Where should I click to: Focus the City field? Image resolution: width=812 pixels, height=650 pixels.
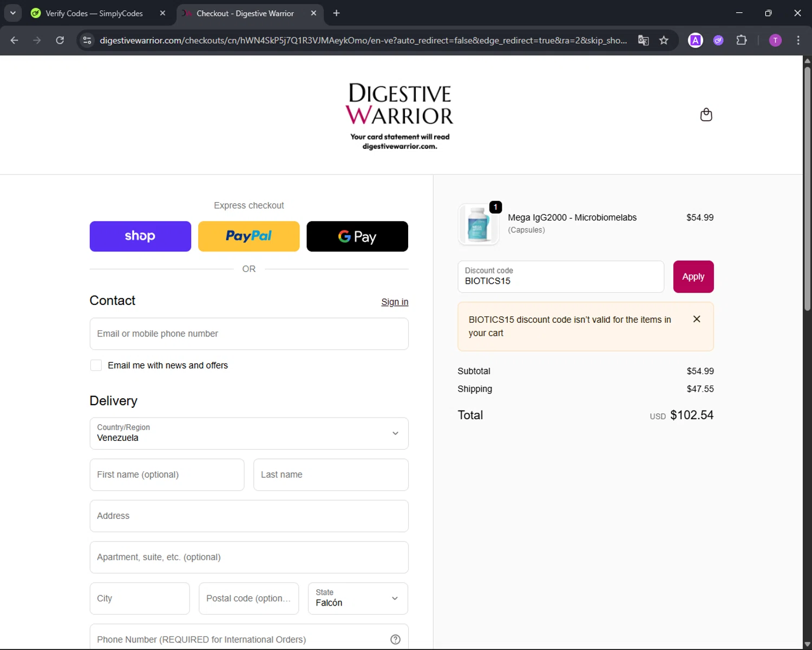tap(140, 599)
